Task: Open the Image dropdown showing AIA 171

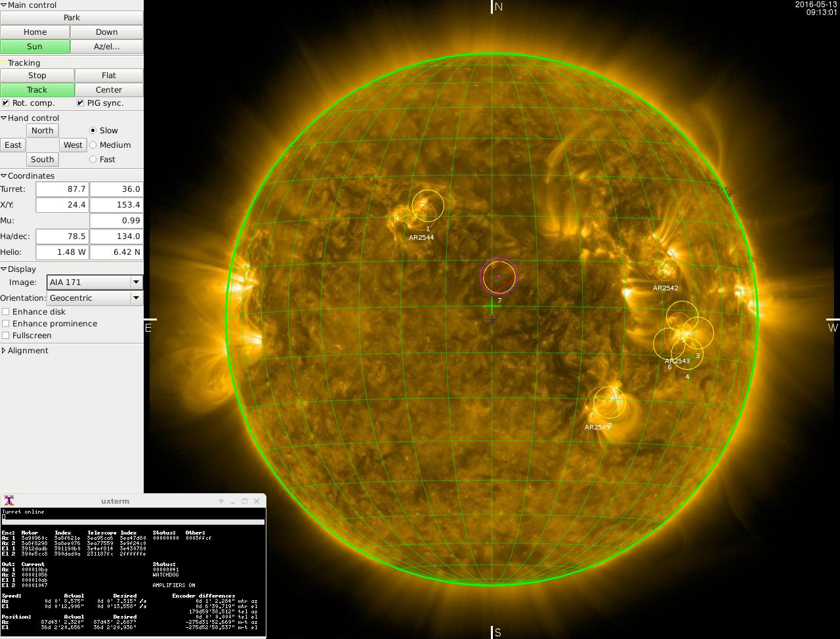Action: pyautogui.click(x=95, y=282)
